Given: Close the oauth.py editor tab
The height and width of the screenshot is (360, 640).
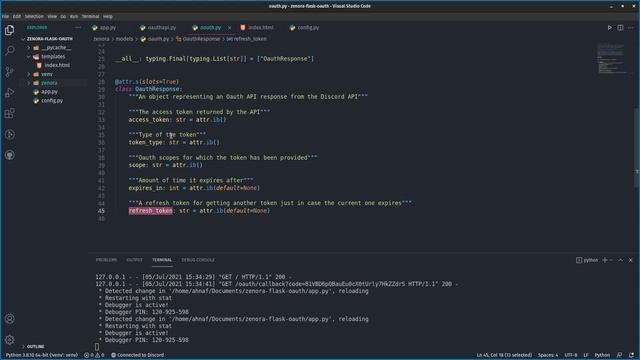Looking at the screenshot, I should pos(229,28).
